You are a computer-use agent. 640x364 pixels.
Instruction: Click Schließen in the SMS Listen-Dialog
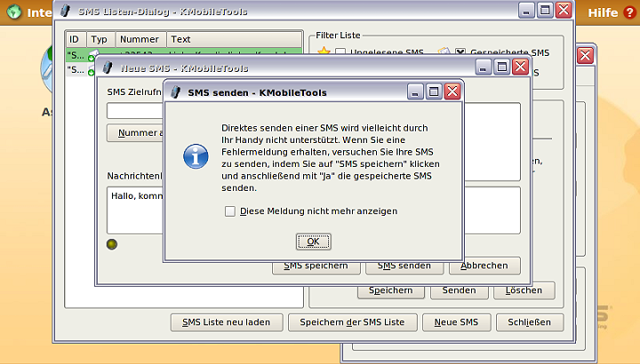(530, 322)
